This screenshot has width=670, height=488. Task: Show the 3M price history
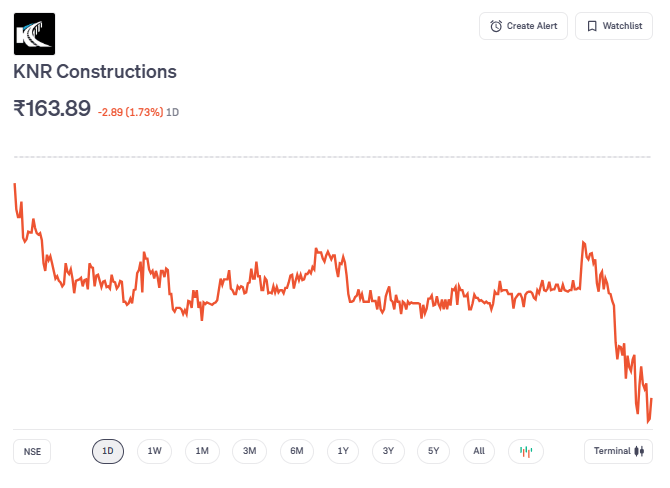click(x=249, y=451)
